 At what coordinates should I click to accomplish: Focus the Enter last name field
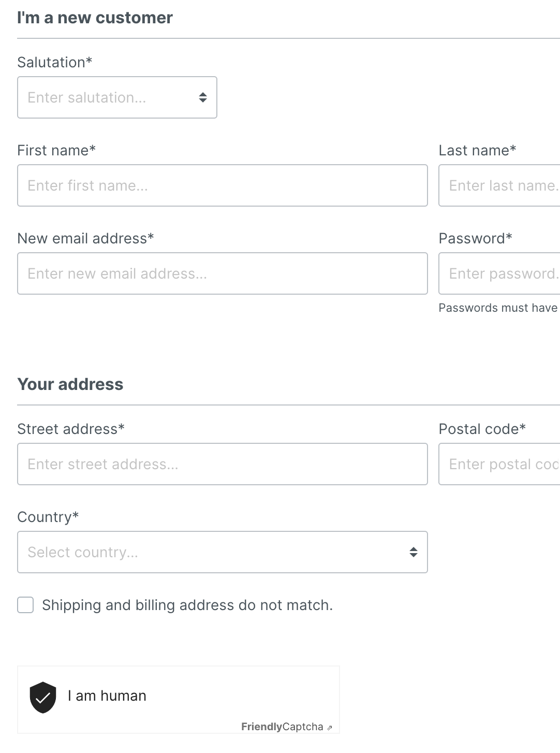pyautogui.click(x=499, y=185)
